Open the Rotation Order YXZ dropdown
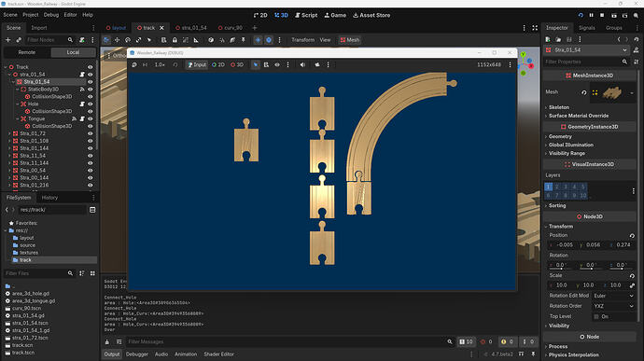Screen dimensions: 644x361 pos(613,306)
